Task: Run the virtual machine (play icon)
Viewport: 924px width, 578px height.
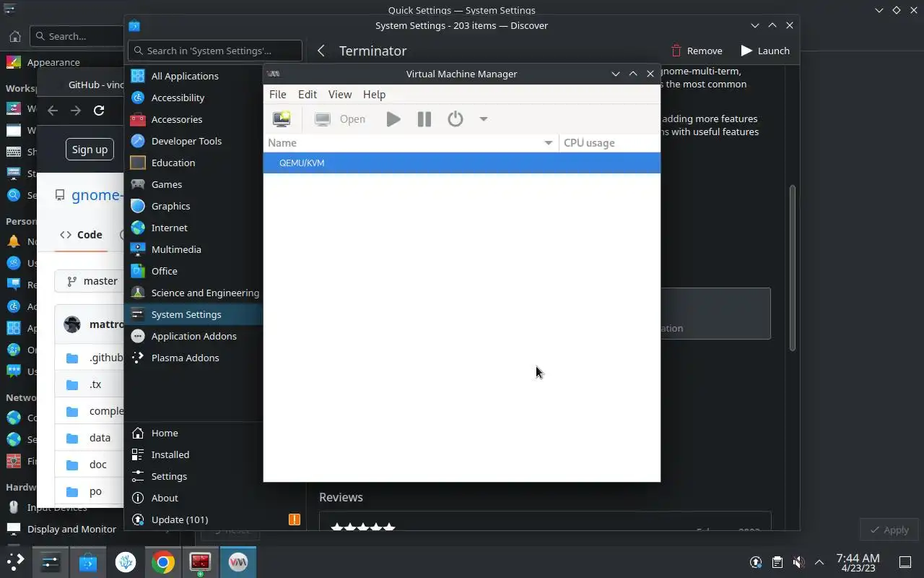Action: tap(393, 119)
